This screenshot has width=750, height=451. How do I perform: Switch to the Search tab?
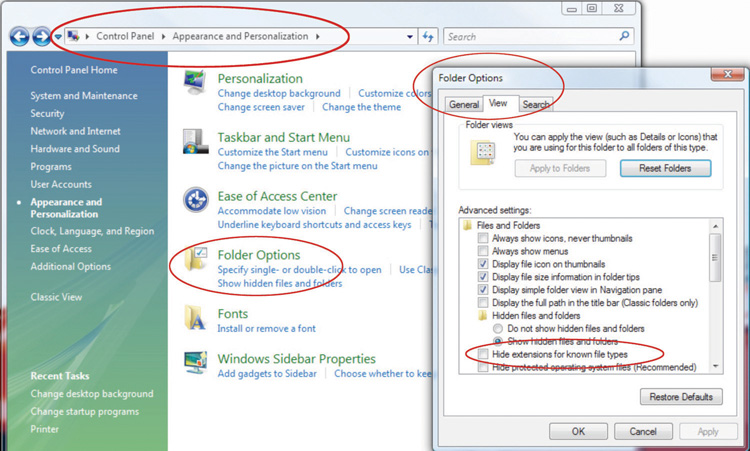pyautogui.click(x=536, y=104)
